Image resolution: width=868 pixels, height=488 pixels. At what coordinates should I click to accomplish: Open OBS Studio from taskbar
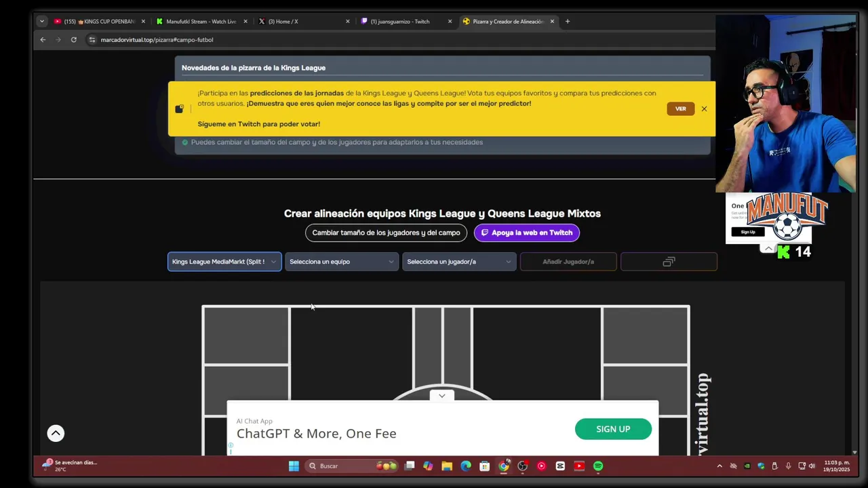tap(523, 466)
